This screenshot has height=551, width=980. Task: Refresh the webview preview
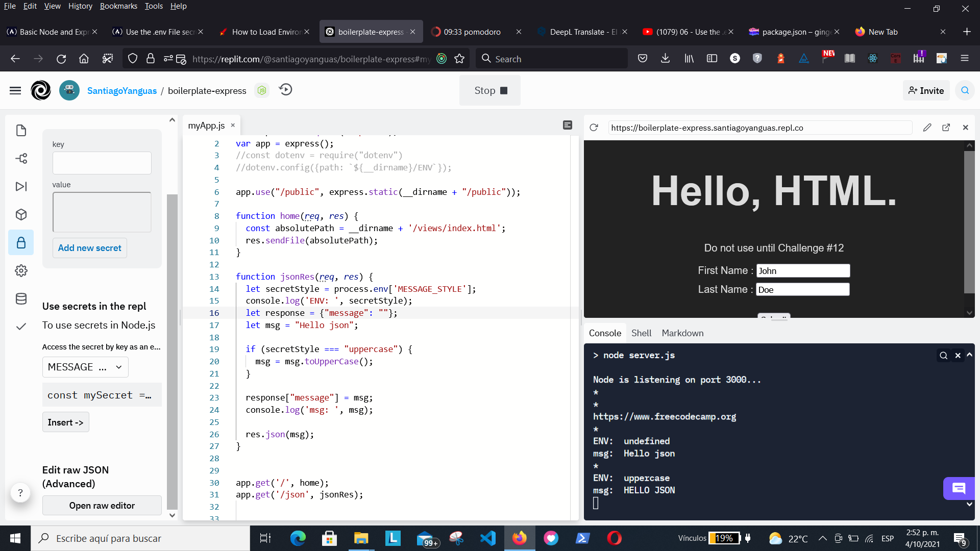(594, 128)
